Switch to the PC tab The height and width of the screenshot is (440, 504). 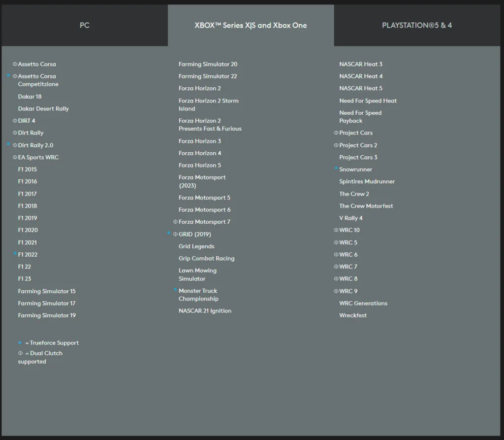[85, 26]
